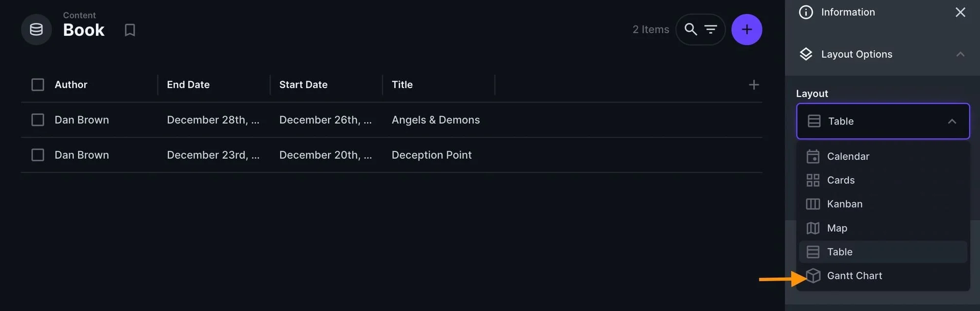Create a new item with plus button
This screenshot has height=311, width=980.
pos(746,29)
